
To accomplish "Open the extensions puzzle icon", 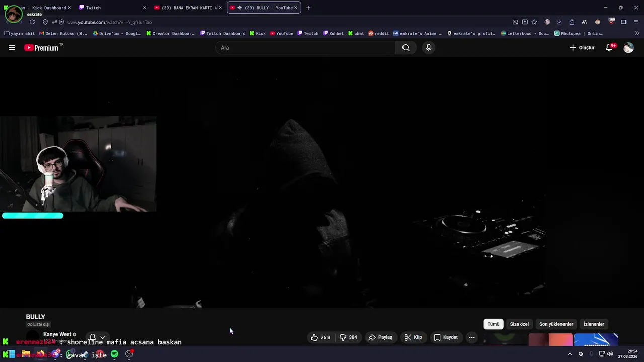I will [572, 22].
